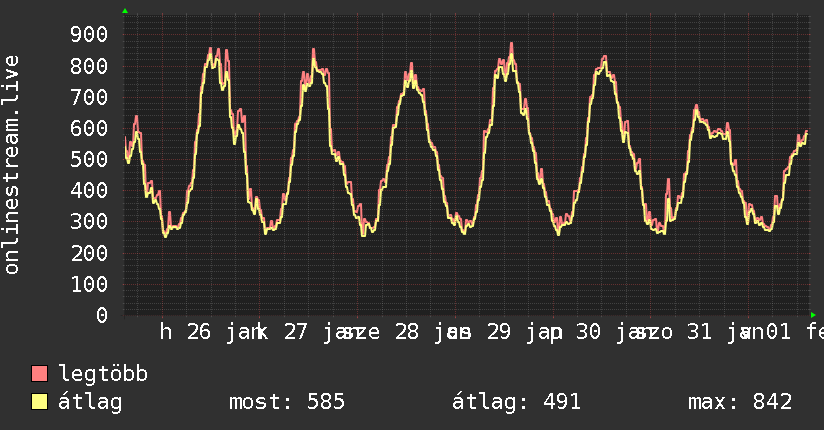Click the '26' date label on x-axis

[199, 332]
